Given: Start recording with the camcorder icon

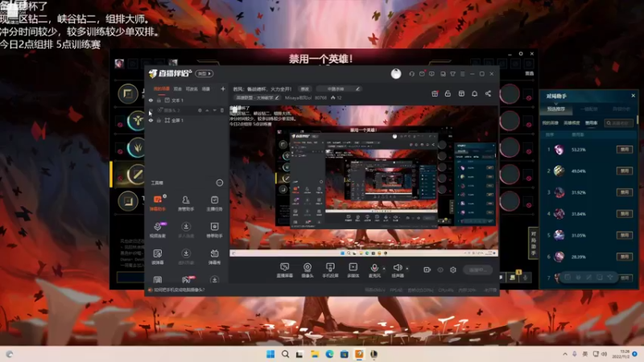Looking at the screenshot, I should (x=427, y=269).
